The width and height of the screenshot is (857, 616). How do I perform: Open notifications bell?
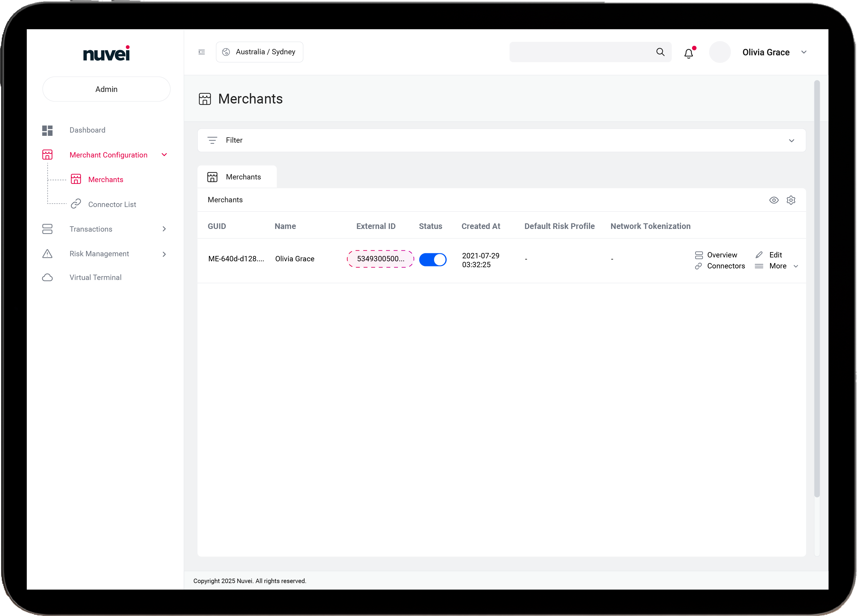pos(689,53)
